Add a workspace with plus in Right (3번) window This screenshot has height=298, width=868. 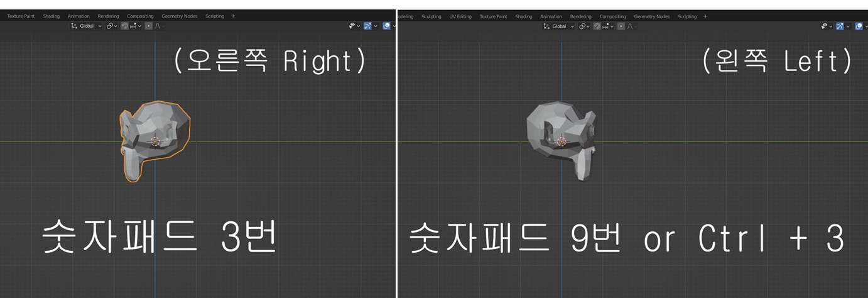pos(233,16)
